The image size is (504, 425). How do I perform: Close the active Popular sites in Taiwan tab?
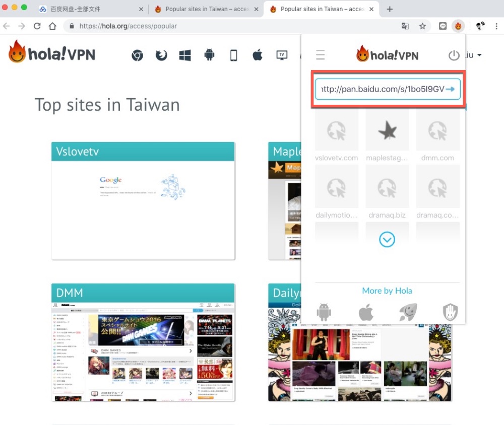click(371, 10)
